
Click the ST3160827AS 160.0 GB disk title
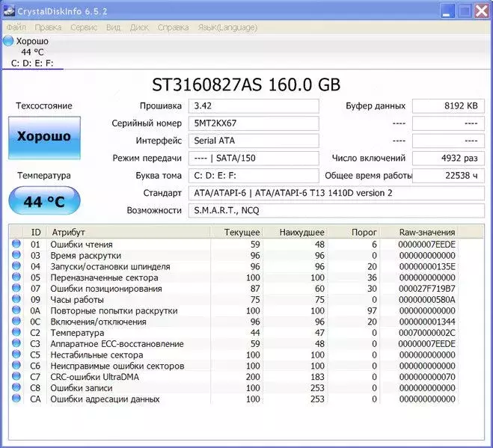click(246, 85)
